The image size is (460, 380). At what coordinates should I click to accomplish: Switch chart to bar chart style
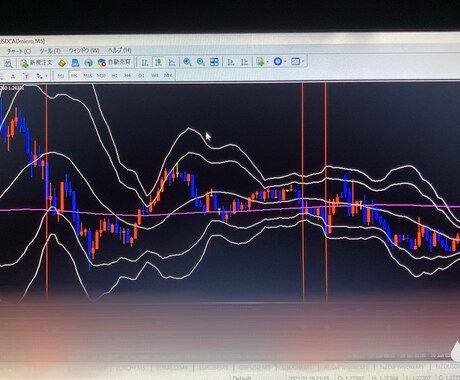pos(145,62)
